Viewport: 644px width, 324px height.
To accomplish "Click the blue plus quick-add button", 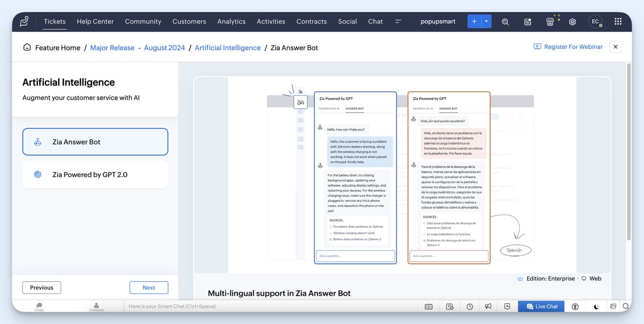I will [x=474, y=22].
